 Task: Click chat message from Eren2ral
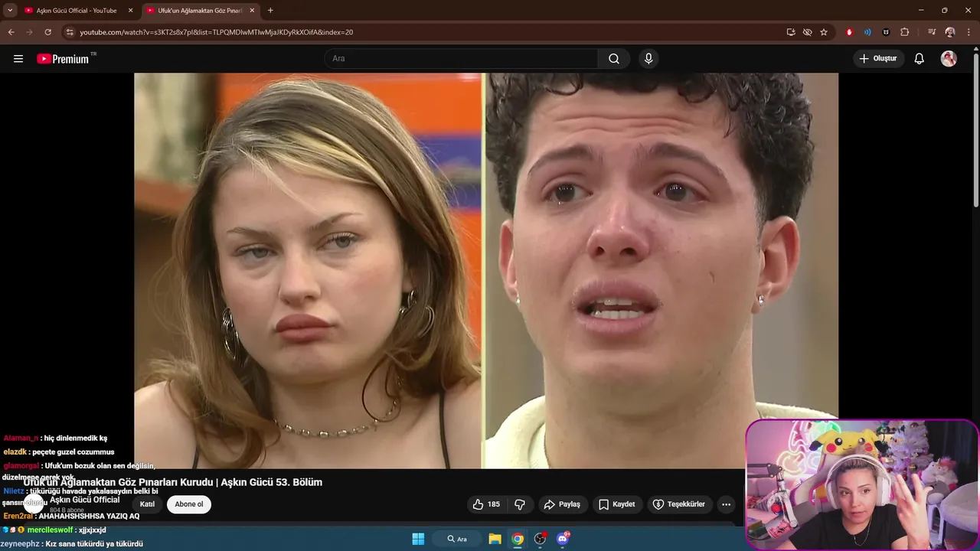71,517
